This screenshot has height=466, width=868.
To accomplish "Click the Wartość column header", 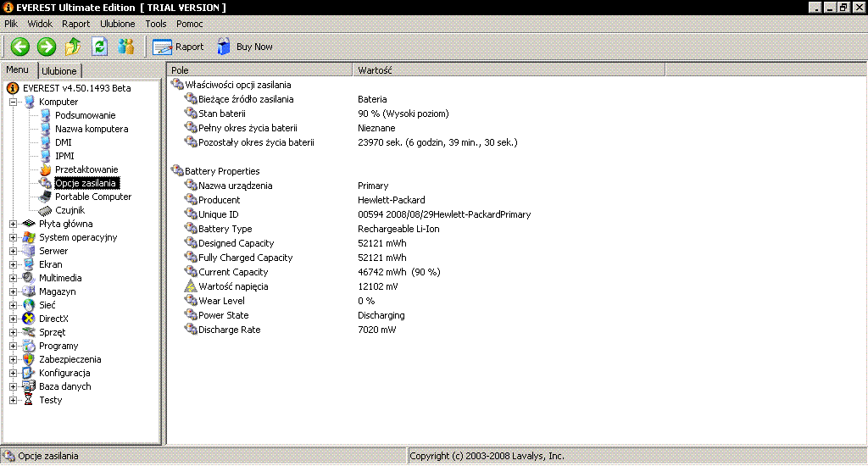I will tap(509, 70).
